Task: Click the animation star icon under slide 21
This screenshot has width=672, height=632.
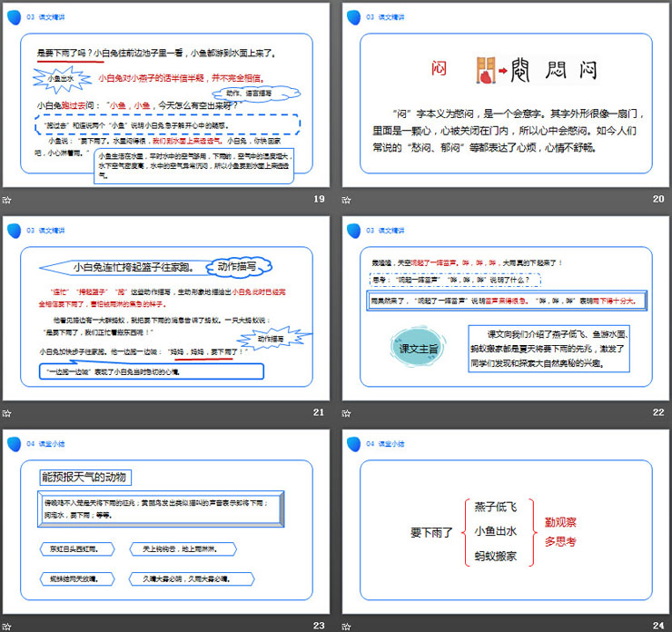Action: pos(7,412)
